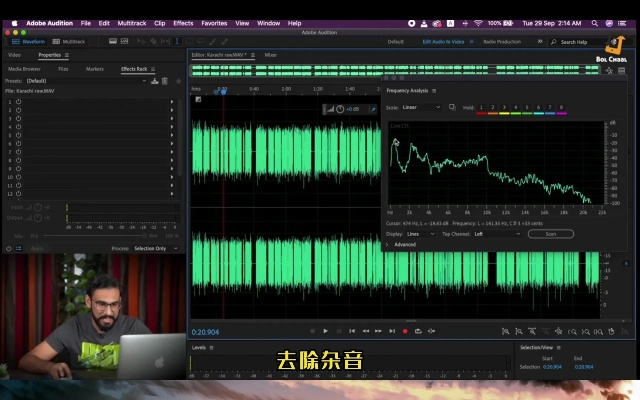Open the Scale Linear dropdown
The height and width of the screenshot is (400, 640).
(421, 107)
